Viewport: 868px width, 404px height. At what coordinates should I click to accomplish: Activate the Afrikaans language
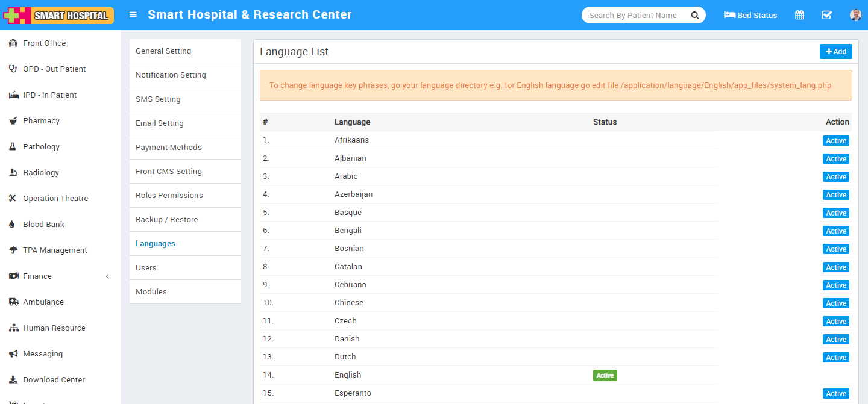pyautogui.click(x=835, y=141)
